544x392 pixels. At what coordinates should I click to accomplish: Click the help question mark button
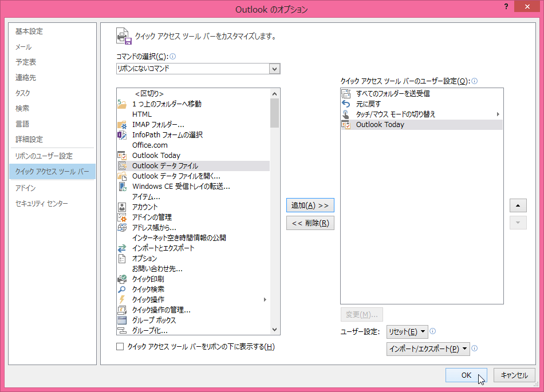pos(506,7)
